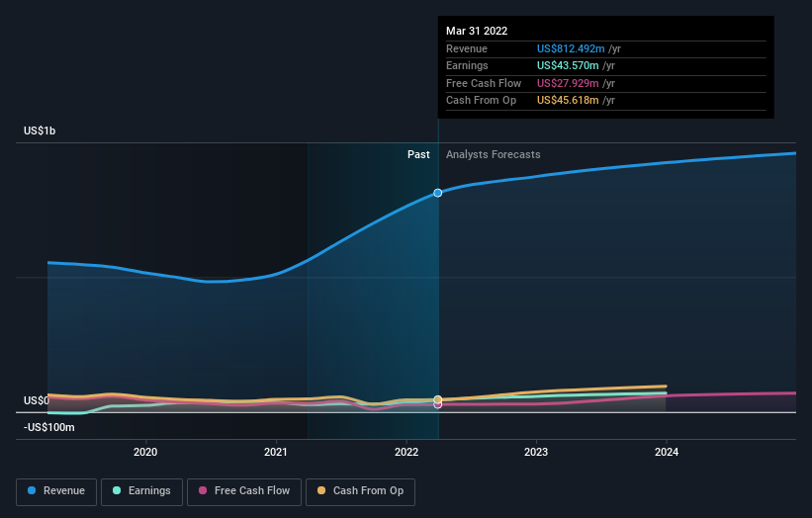Screen dimensions: 812x518
Task: Click the 2020 x-axis label
Action: coord(145,452)
